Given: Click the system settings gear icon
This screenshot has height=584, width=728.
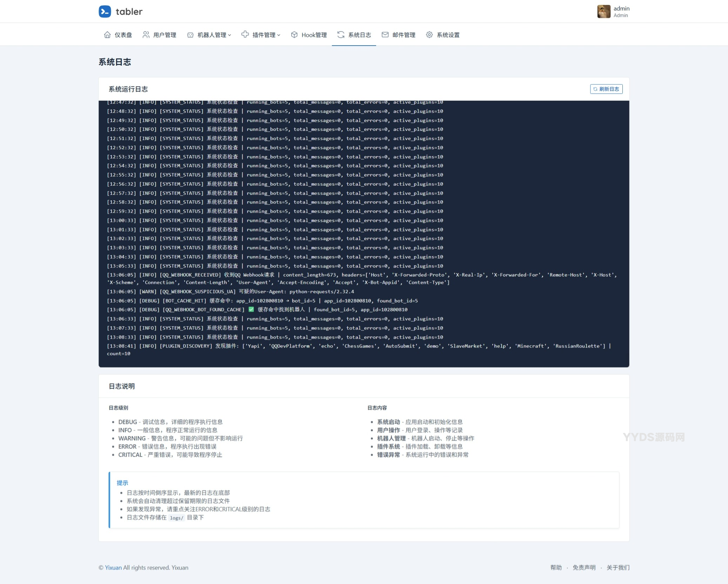Looking at the screenshot, I should click(x=429, y=35).
